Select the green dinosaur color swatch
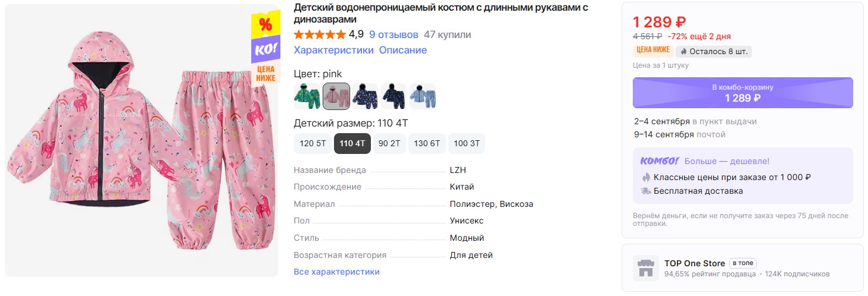This screenshot has width=868, height=296. click(x=307, y=96)
